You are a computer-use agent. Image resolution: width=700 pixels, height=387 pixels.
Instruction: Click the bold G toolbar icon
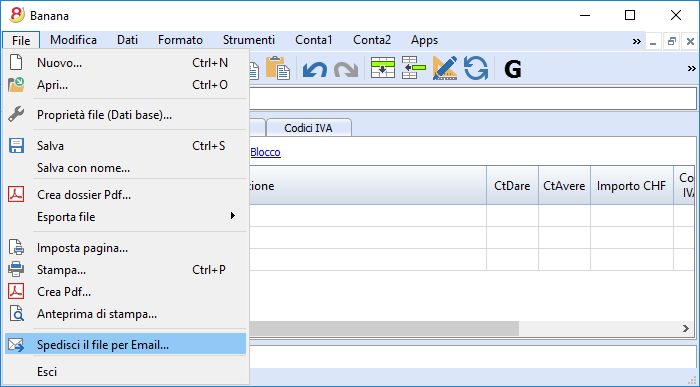tap(512, 69)
